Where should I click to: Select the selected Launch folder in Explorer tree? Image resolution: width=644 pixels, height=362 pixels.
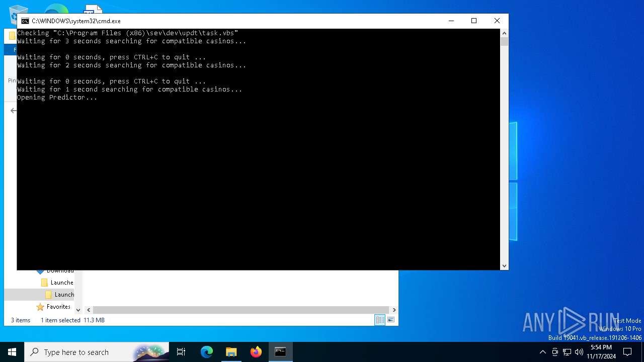(x=59, y=295)
